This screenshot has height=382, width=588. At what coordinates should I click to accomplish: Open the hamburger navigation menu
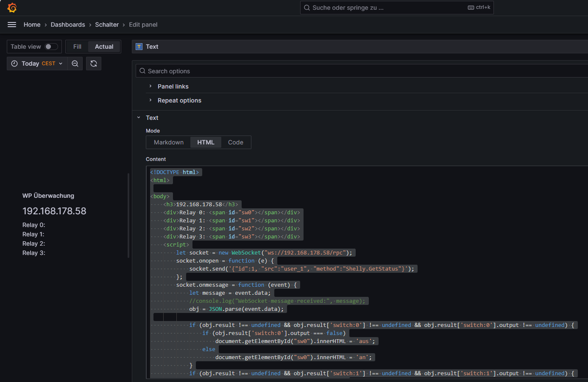[12, 25]
